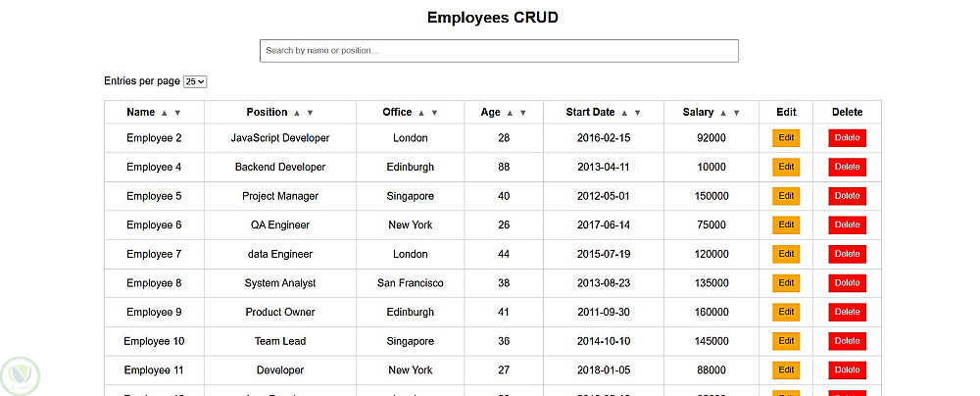
Task: Open the Entries per page dropdown
Action: [195, 81]
